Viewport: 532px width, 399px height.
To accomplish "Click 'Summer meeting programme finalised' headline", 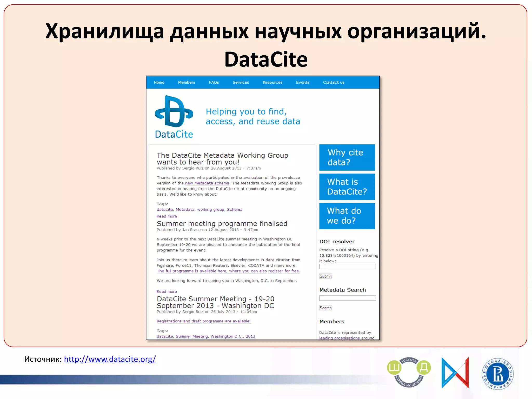I will tap(222, 224).
